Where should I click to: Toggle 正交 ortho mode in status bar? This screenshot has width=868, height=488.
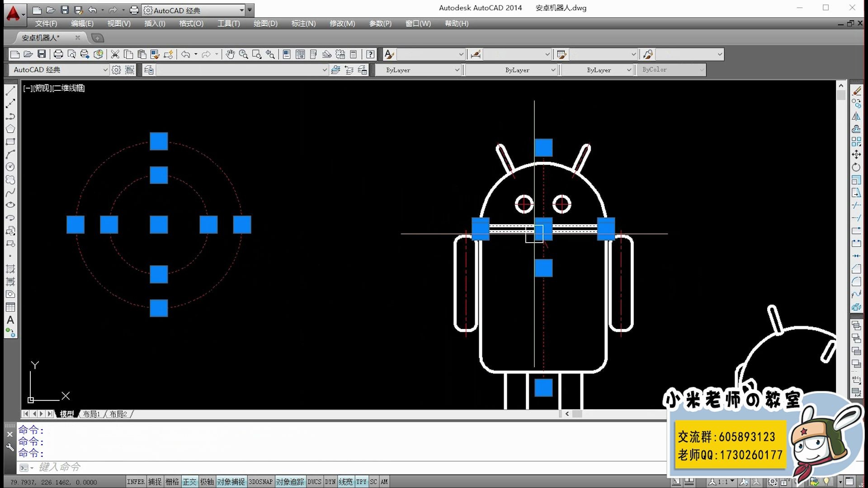189,482
